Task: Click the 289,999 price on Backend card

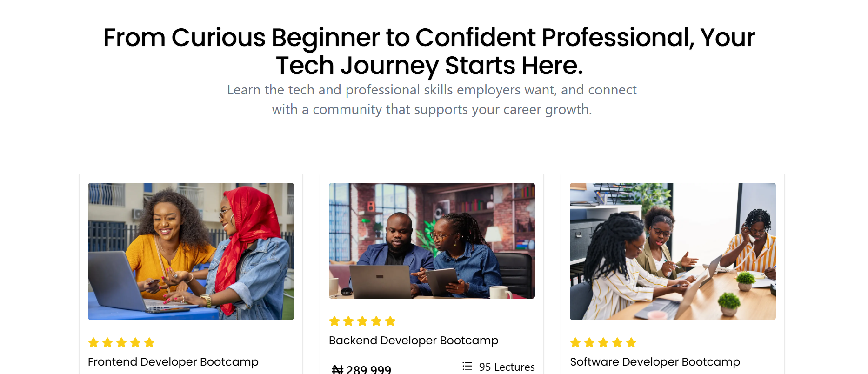Action: click(x=368, y=370)
